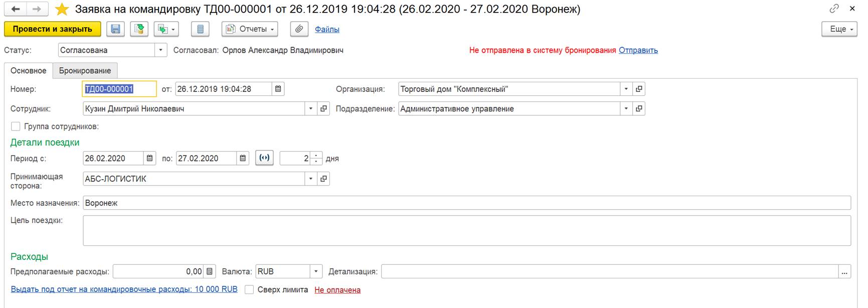Image resolution: width=868 pixels, height=308 pixels.
Task: Click the post document icon
Action: [139, 29]
